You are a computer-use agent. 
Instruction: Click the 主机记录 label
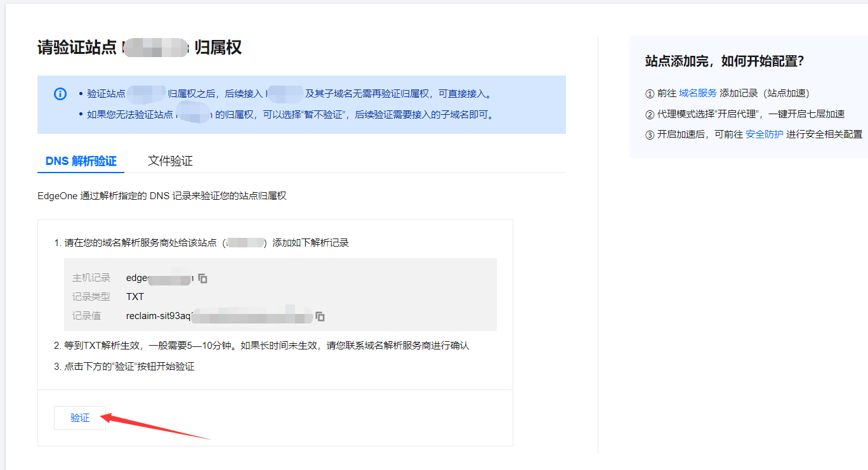pos(91,278)
